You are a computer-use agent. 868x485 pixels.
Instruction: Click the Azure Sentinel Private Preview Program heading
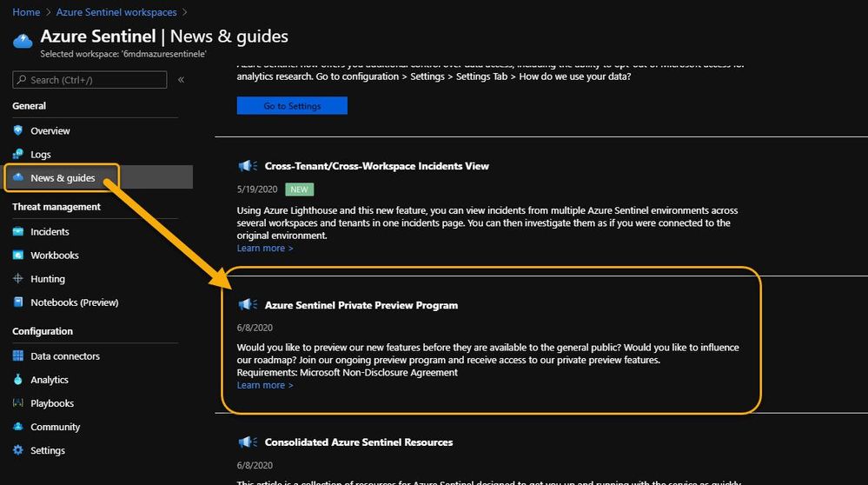pos(361,304)
